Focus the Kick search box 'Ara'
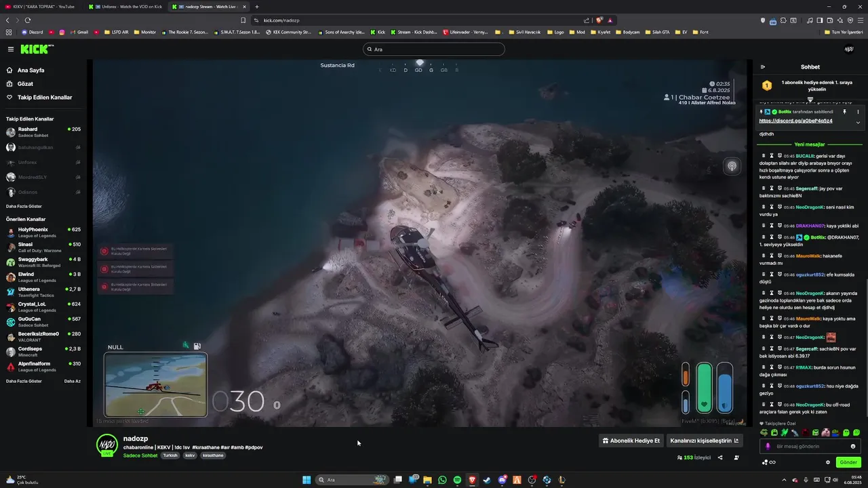The height and width of the screenshot is (488, 868). (x=434, y=49)
